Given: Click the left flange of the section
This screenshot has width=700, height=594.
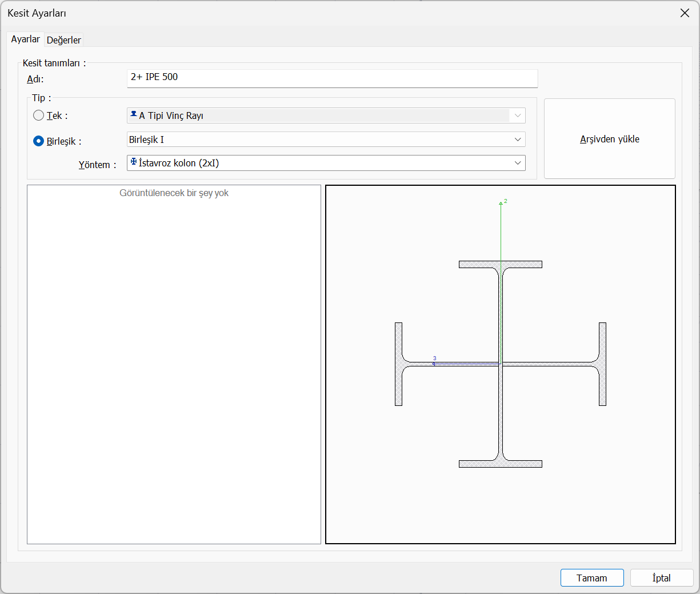Looking at the screenshot, I should 398,364.
